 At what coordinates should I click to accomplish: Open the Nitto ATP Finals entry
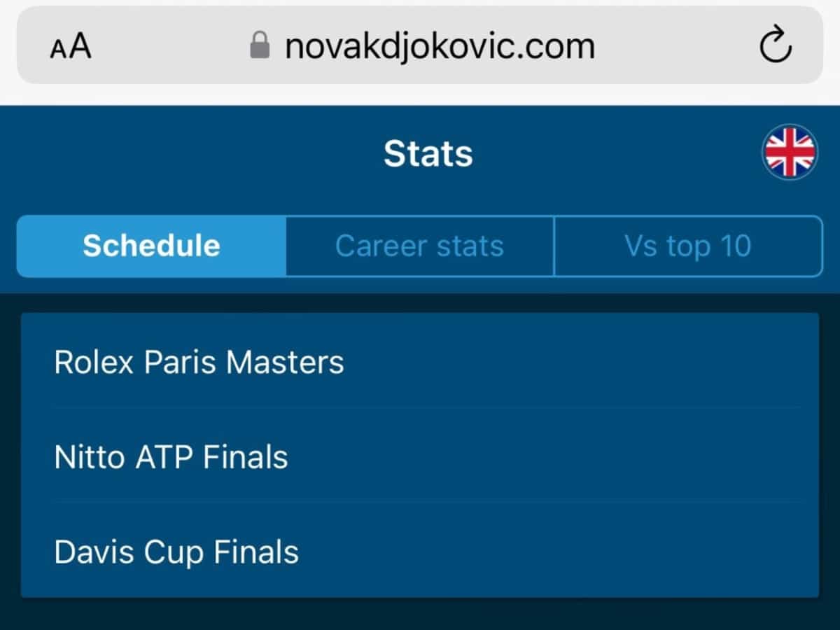point(420,456)
